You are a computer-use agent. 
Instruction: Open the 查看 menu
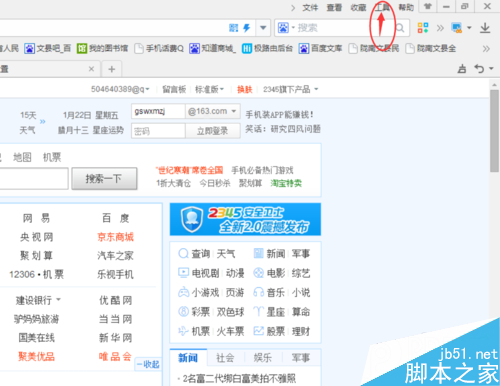coord(334,7)
